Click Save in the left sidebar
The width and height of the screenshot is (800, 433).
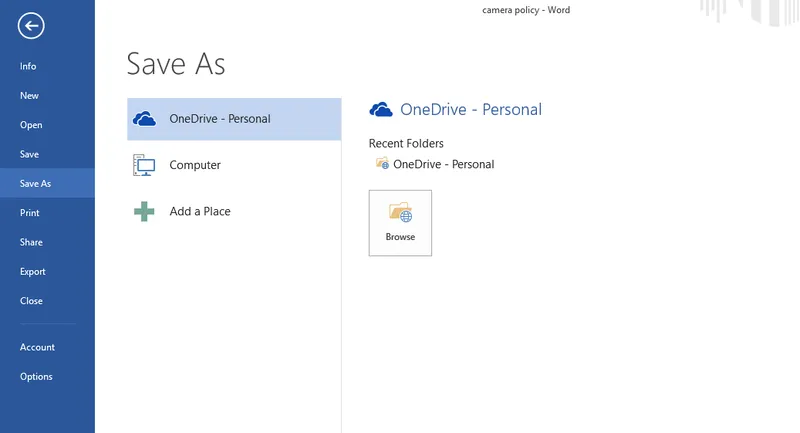point(29,155)
